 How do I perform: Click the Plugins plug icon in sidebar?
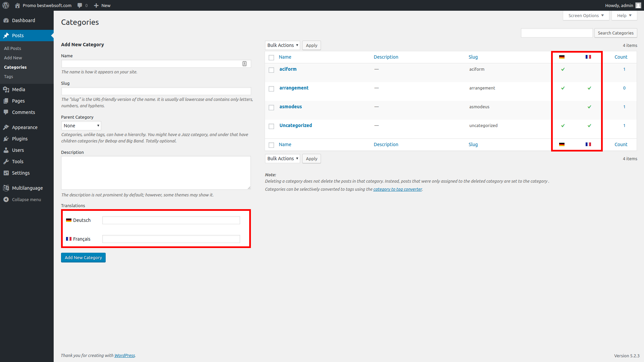pos(6,139)
